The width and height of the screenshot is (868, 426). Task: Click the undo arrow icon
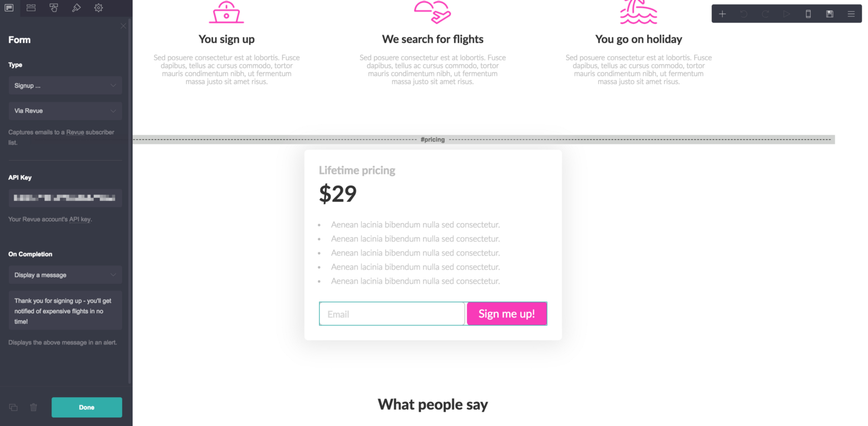click(x=744, y=14)
